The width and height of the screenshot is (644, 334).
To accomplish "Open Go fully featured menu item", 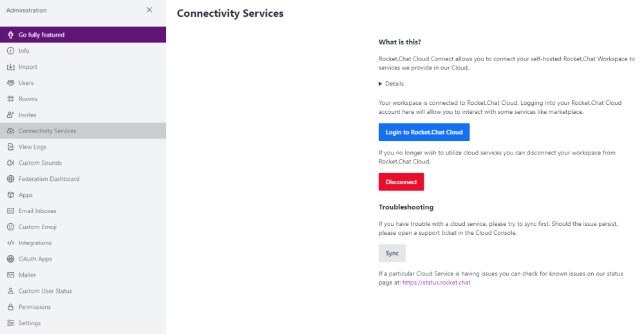I will point(83,35).
